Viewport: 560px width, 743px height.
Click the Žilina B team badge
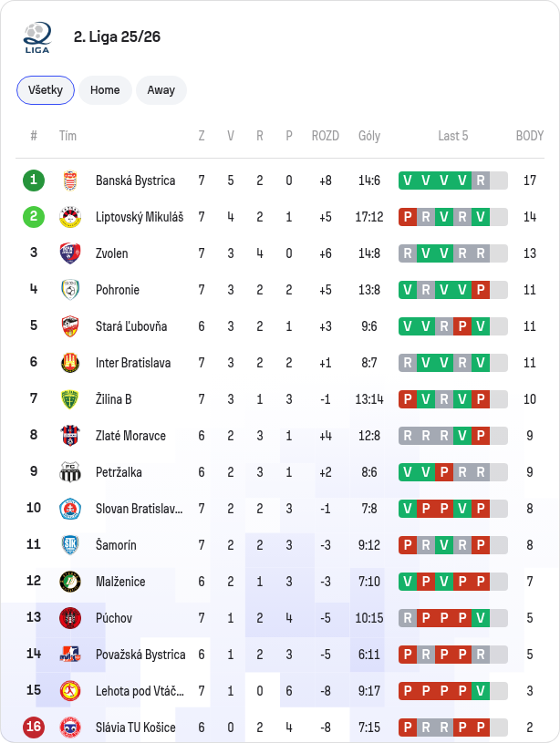coord(70,399)
